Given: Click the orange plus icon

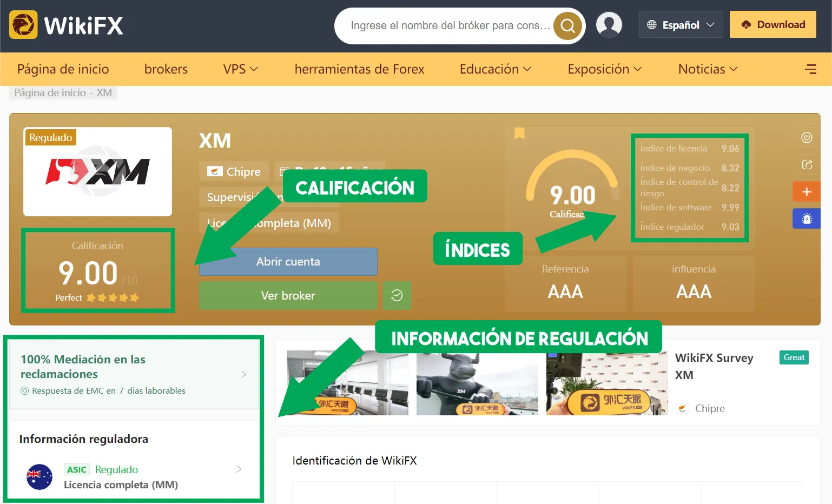Looking at the screenshot, I should click(x=807, y=192).
